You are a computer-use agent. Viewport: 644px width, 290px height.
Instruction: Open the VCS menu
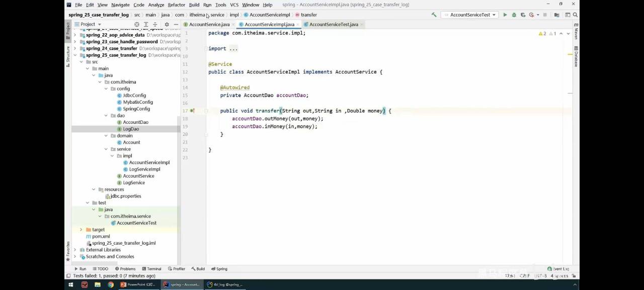coord(234,5)
